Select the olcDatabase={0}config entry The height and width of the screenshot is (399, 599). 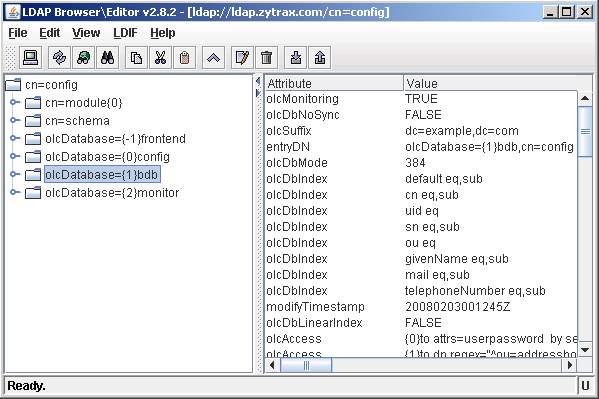click(x=107, y=156)
